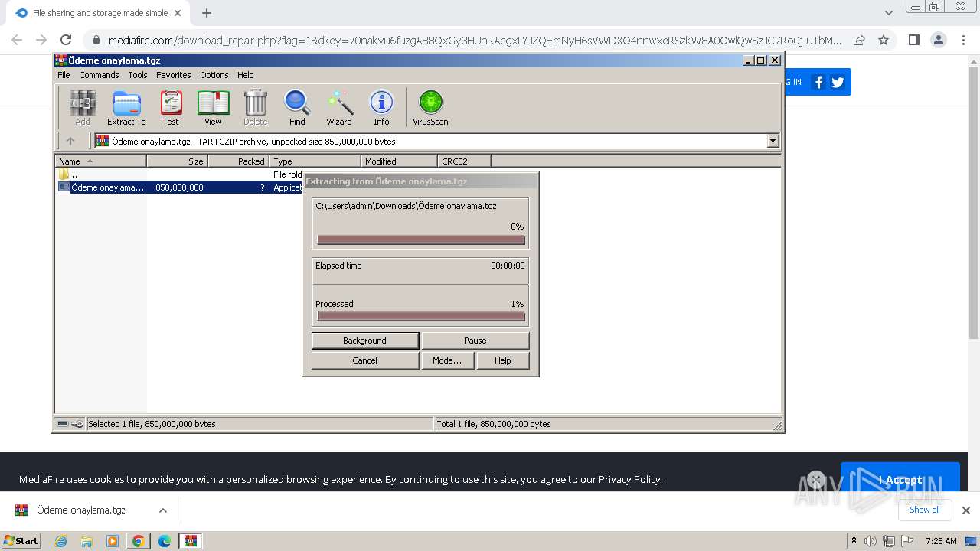980x551 pixels.
Task: Open the Windows Start button
Action: (21, 541)
